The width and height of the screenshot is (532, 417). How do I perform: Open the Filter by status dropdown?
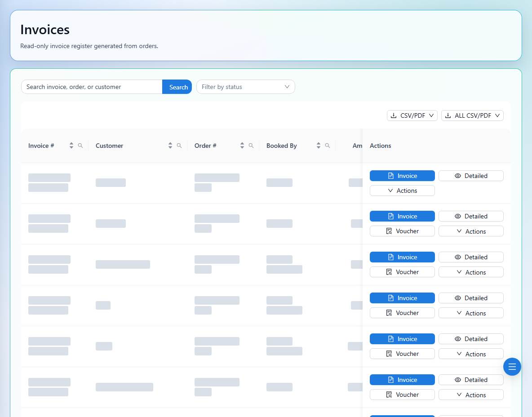(246, 87)
